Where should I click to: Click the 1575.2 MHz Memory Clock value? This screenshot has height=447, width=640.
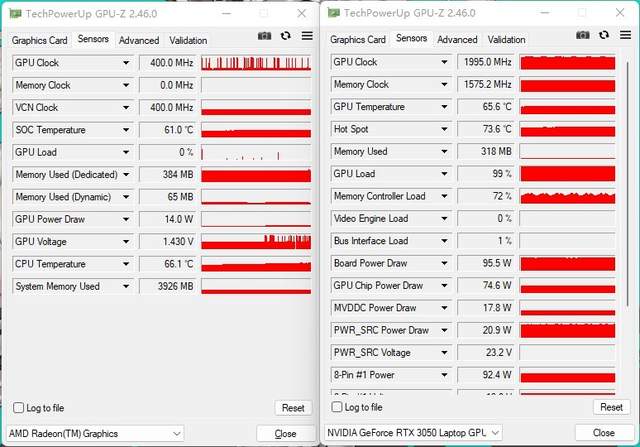(x=485, y=85)
